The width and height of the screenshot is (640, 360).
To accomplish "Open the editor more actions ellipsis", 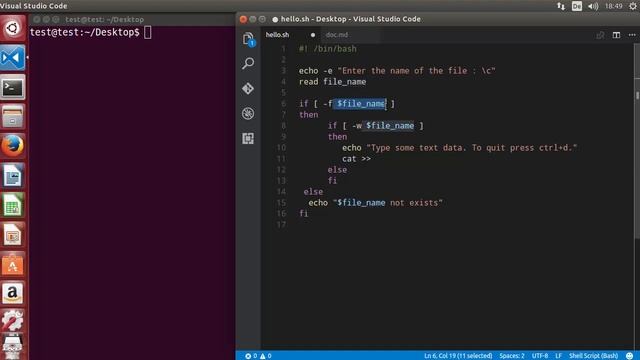I will tap(632, 35).
